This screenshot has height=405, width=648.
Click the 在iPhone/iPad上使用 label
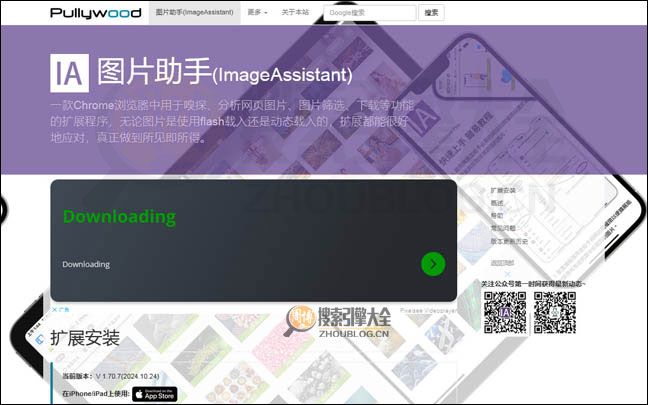96,394
